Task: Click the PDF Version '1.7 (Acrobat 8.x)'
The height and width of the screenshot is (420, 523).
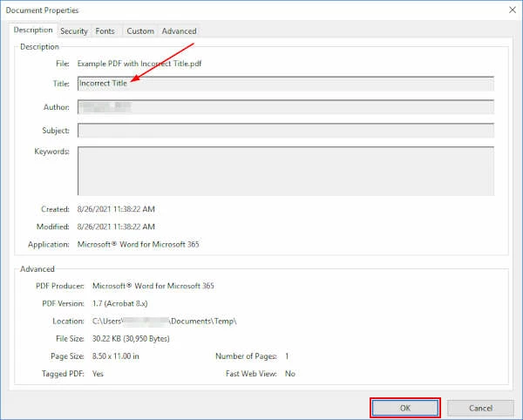Action: [x=119, y=303]
